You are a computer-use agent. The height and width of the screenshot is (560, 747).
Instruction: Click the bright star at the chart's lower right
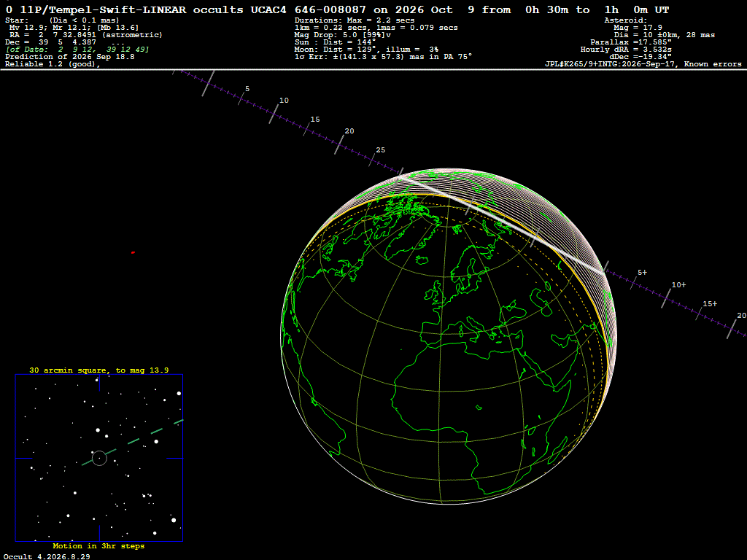174,520
